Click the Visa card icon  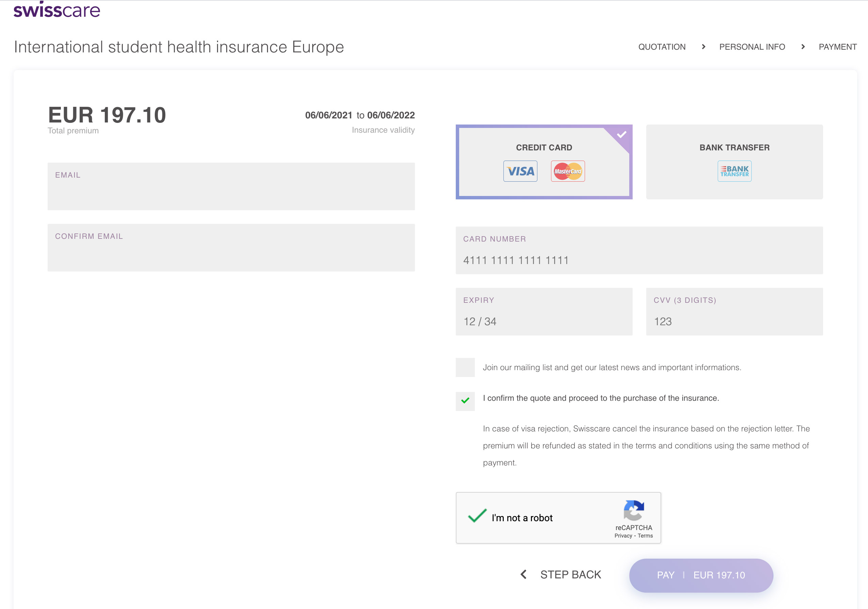520,171
